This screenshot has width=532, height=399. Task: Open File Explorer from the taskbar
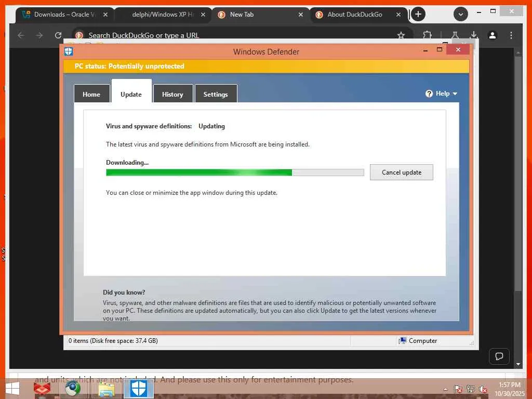[x=106, y=389]
